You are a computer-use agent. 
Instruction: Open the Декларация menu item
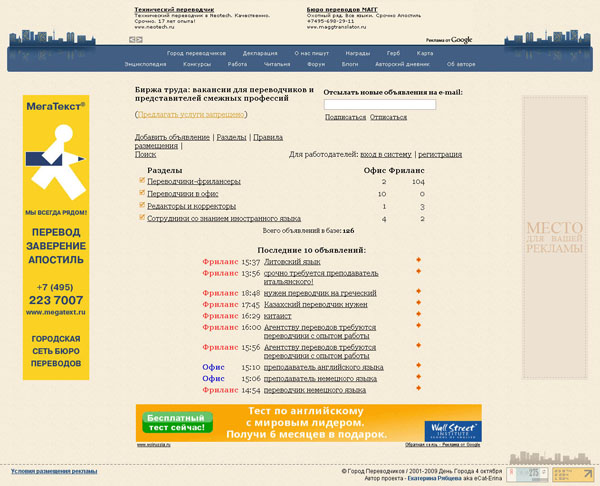260,53
